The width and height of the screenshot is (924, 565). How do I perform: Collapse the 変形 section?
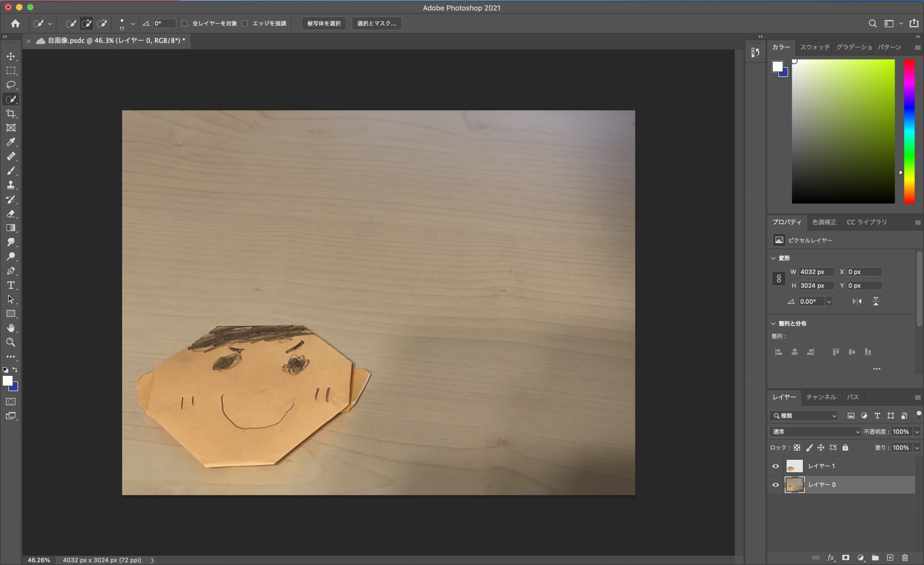point(773,258)
